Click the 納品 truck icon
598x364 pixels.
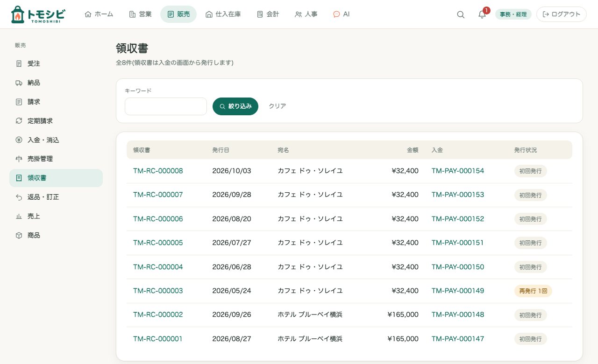[19, 83]
